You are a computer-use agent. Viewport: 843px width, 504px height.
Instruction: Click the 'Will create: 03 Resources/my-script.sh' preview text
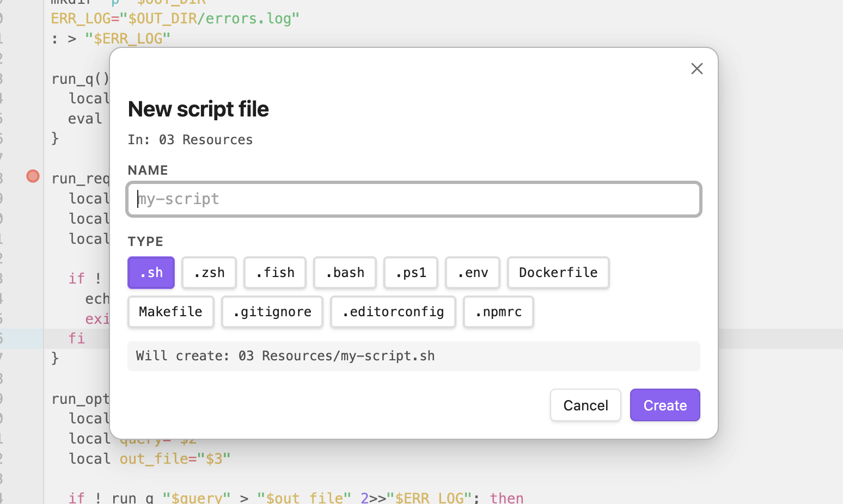click(x=285, y=356)
